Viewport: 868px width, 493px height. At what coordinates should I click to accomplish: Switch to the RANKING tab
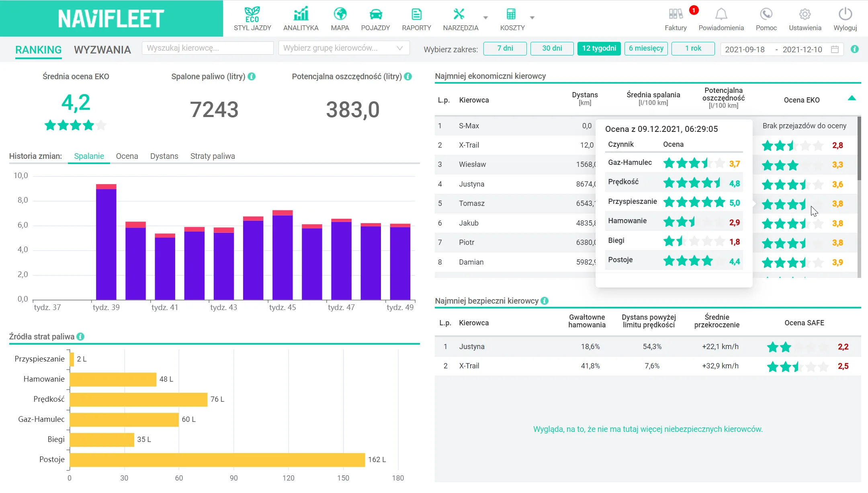click(x=39, y=50)
